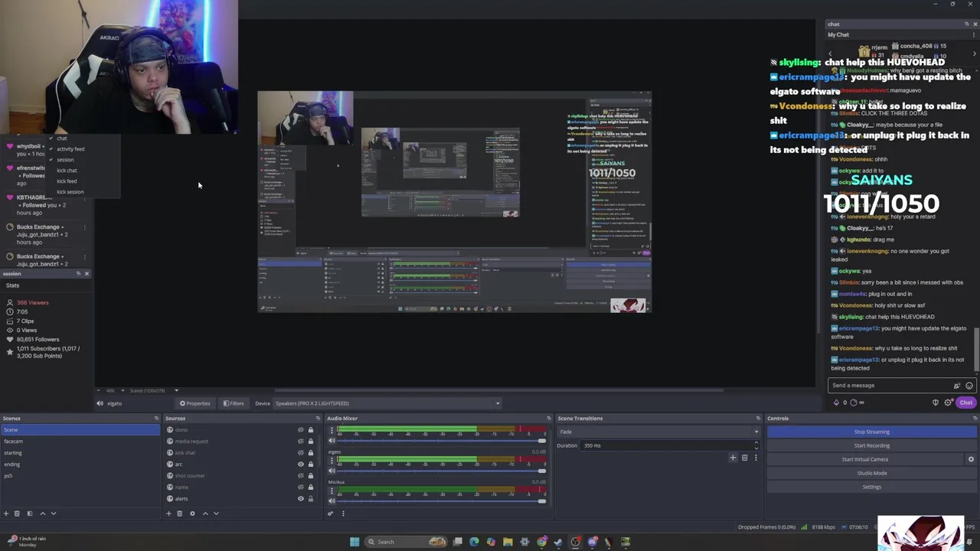The width and height of the screenshot is (980, 551).
Task: Pop out the session dock
Action: click(78, 273)
